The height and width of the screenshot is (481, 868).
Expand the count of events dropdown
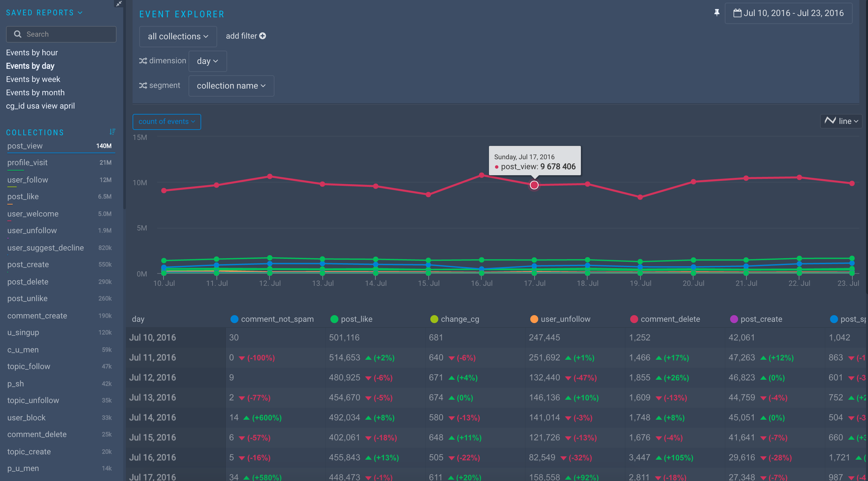[167, 121]
